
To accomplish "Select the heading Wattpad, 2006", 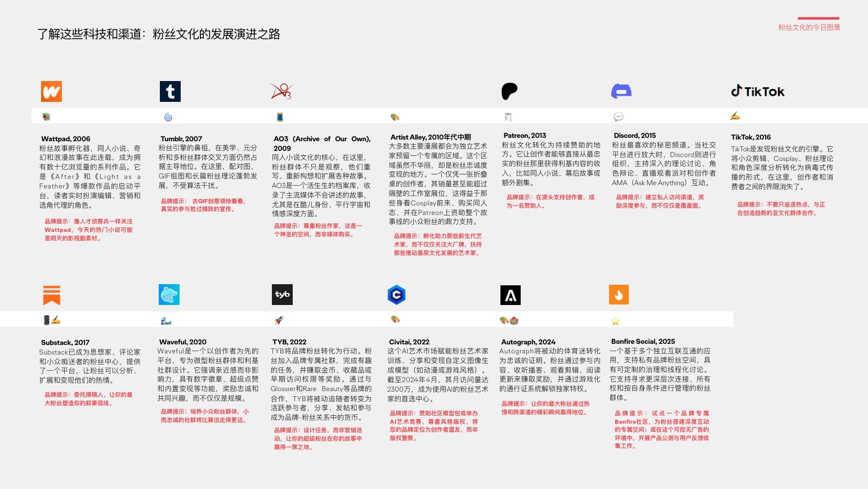I will (66, 139).
